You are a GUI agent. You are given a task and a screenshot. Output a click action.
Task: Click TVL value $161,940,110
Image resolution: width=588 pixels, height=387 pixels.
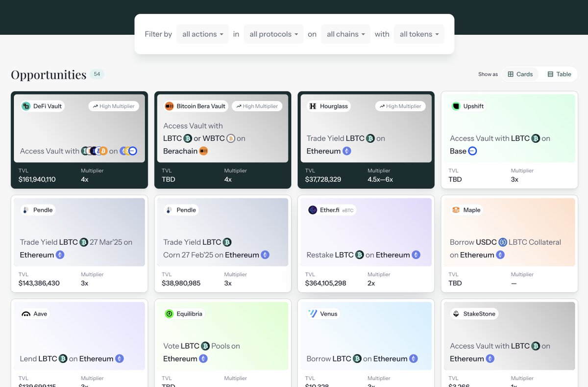[x=37, y=180]
